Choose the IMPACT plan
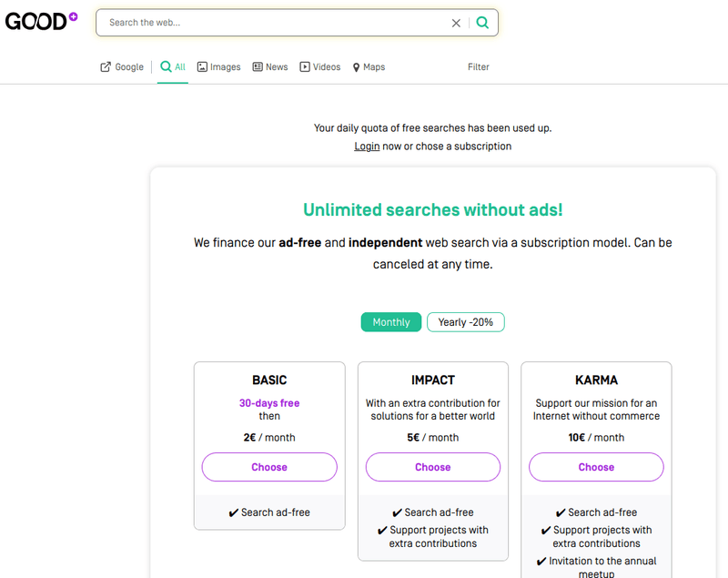728x578 pixels. pos(433,467)
